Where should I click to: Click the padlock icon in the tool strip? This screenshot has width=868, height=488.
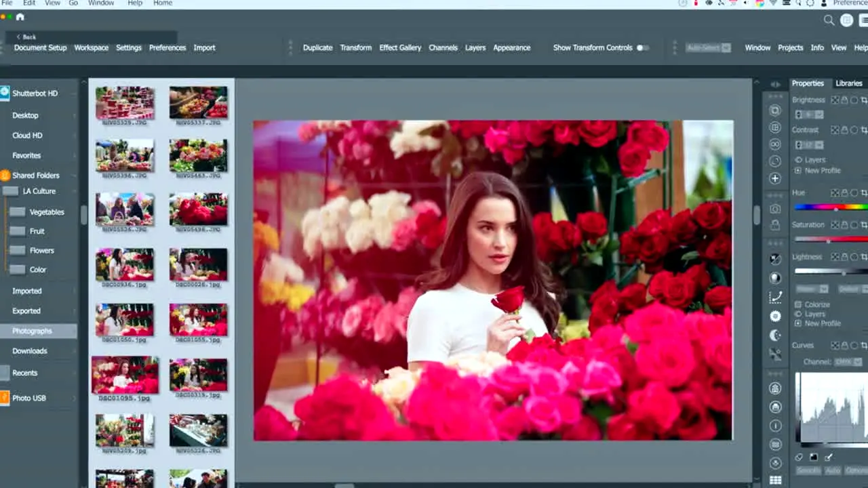[775, 225]
